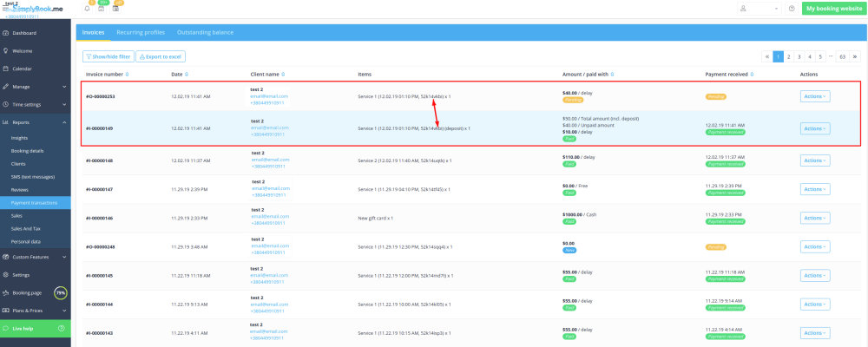Click the help question mark icon
868x347 pixels.
[x=792, y=9]
